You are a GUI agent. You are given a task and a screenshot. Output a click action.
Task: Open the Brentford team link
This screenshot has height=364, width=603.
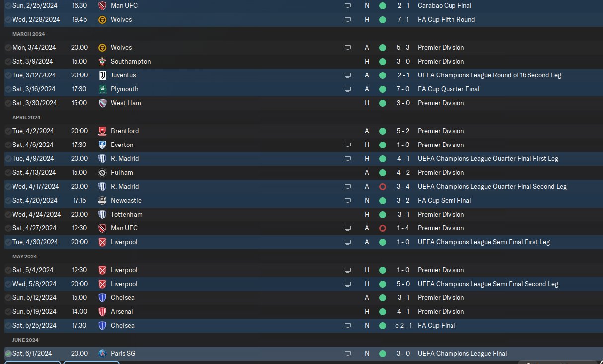point(125,131)
